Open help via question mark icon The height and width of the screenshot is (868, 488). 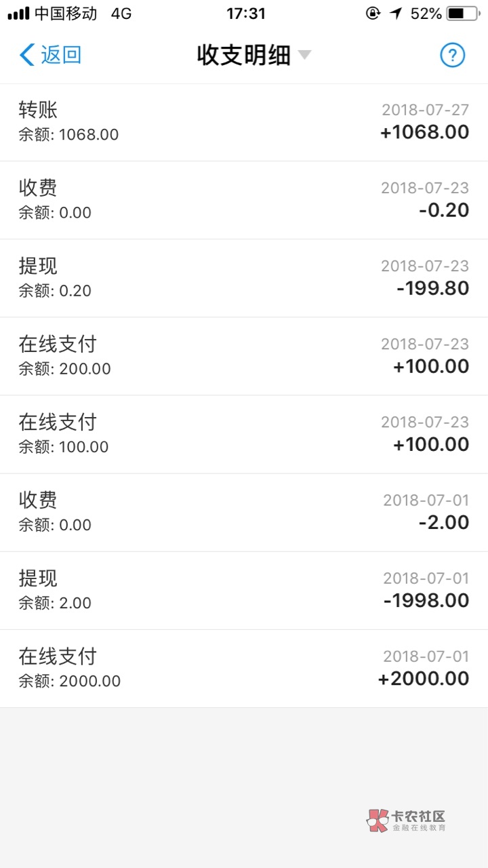[x=452, y=55]
